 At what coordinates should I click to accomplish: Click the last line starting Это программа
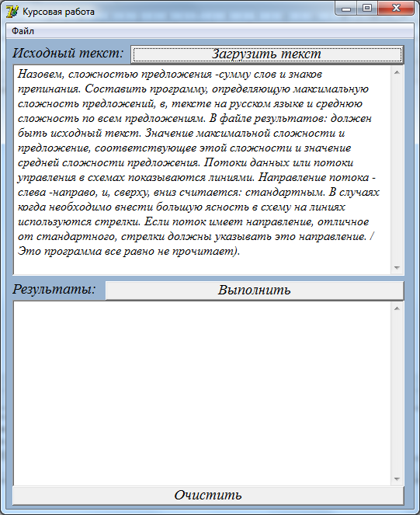(129, 252)
